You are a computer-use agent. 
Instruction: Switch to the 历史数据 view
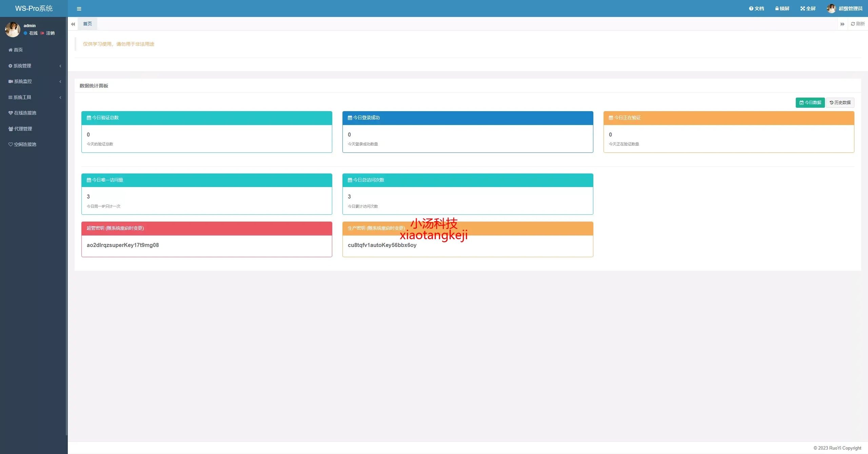pyautogui.click(x=840, y=103)
